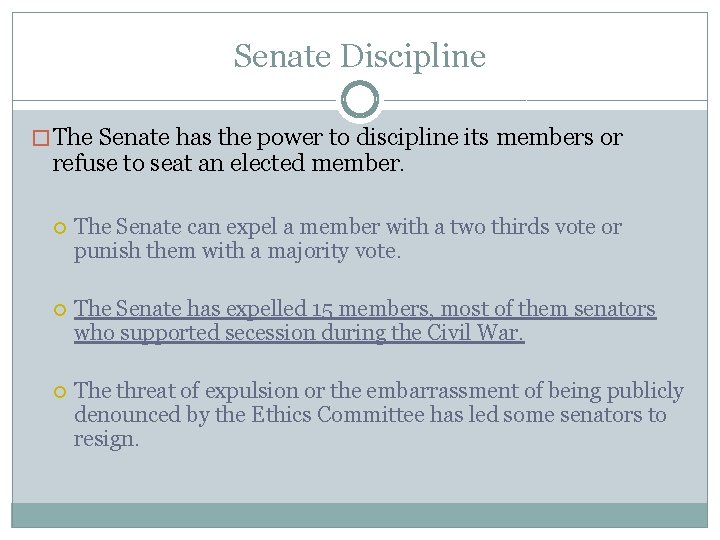The image size is (720, 540).
Task: Click the line "The Senate has the power to discipline"
Action: (338, 138)
